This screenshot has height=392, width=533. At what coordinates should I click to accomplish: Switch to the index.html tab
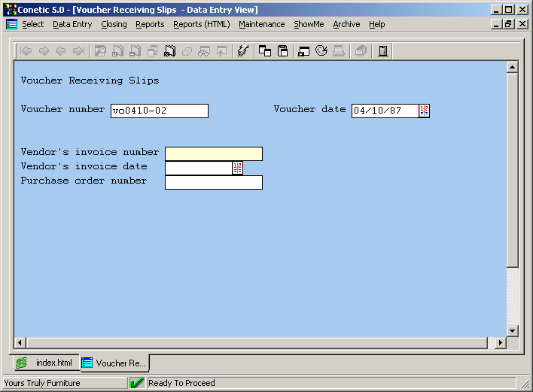coord(46,363)
